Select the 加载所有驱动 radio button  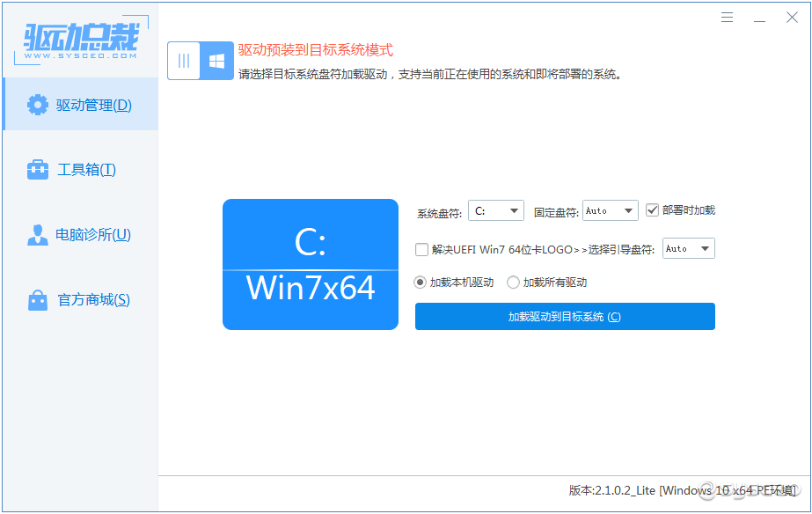(x=513, y=283)
